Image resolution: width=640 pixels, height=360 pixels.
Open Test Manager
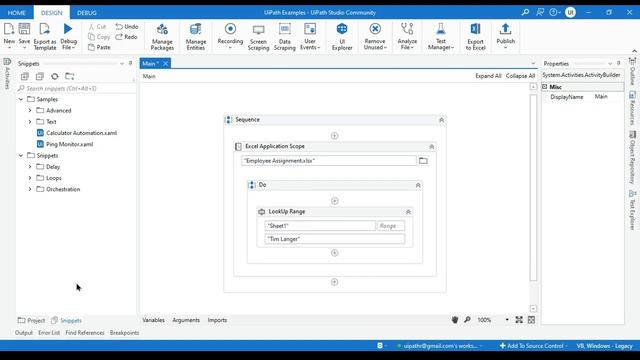pyautogui.click(x=440, y=36)
